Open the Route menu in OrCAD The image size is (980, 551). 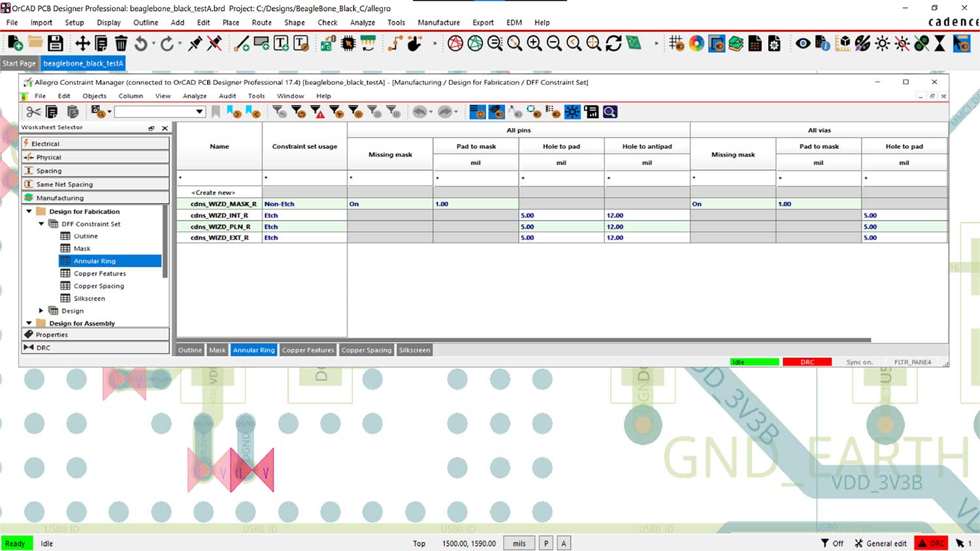[x=261, y=22]
